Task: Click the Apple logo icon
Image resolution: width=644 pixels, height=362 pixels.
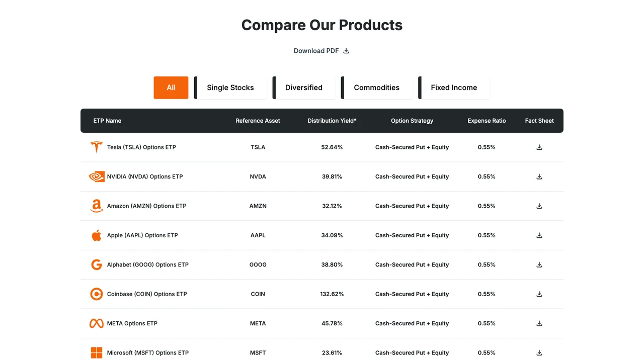Action: pyautogui.click(x=97, y=235)
